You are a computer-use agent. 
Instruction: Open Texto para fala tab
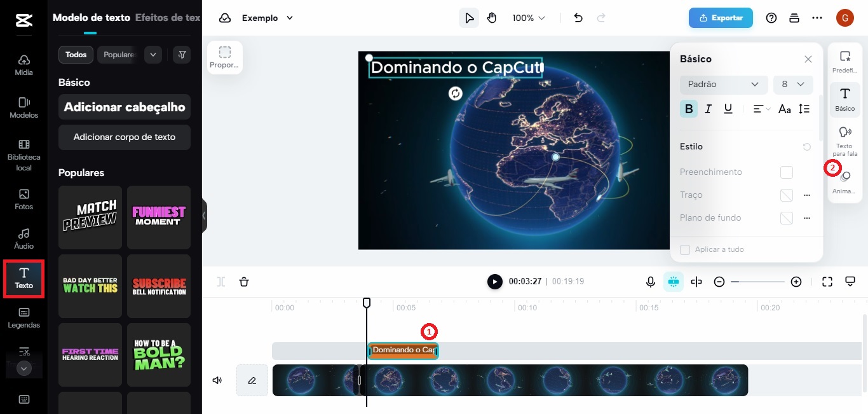point(845,141)
